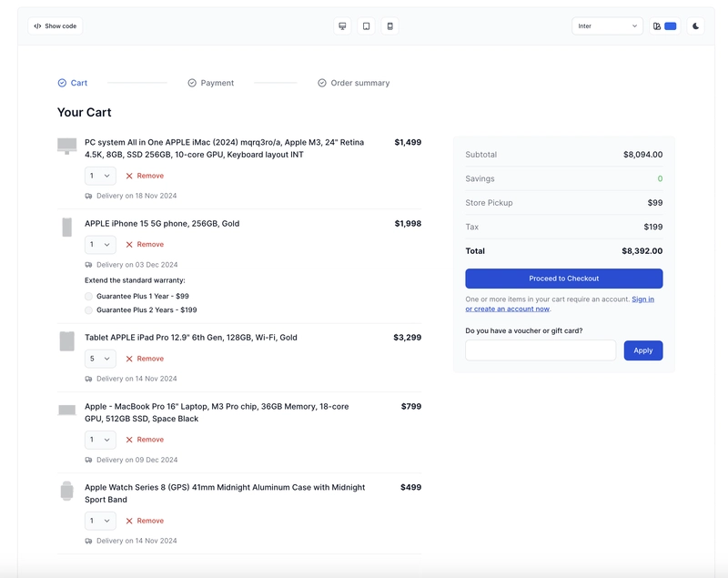Viewport: 728px width, 578px height.
Task: Click truck icon beside Apple Watch delivery date
Action: pos(88,541)
